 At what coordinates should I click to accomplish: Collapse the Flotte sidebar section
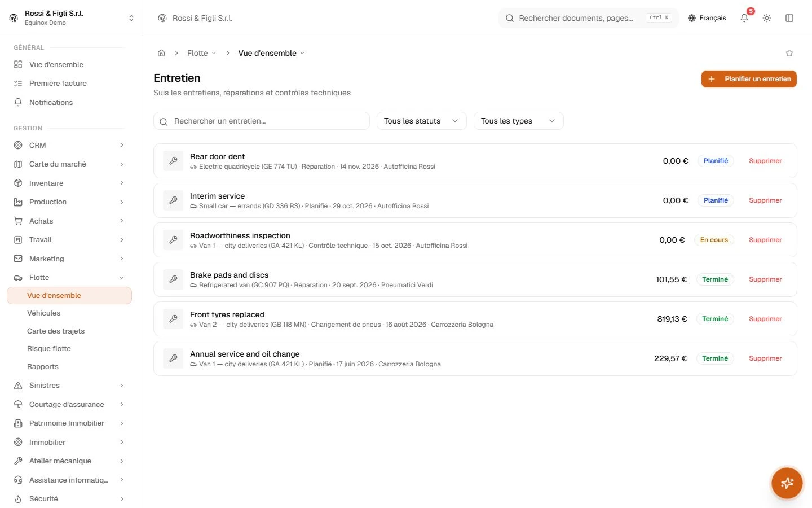point(69,278)
